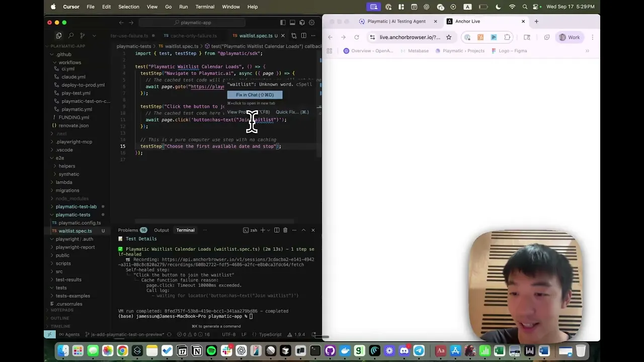The image size is (644, 362).
Task: Switch to the Output panel tab
Action: click(162, 230)
